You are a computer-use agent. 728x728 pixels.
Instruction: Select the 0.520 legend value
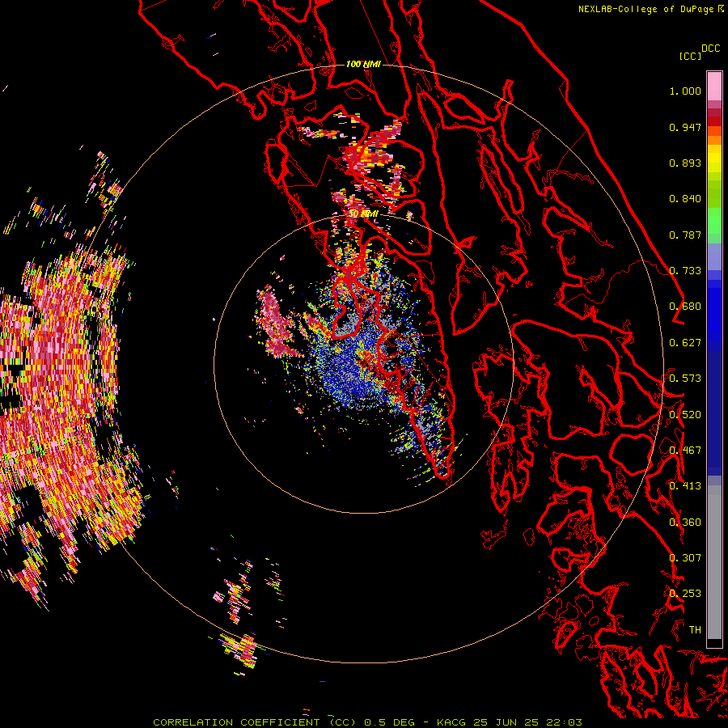(685, 415)
